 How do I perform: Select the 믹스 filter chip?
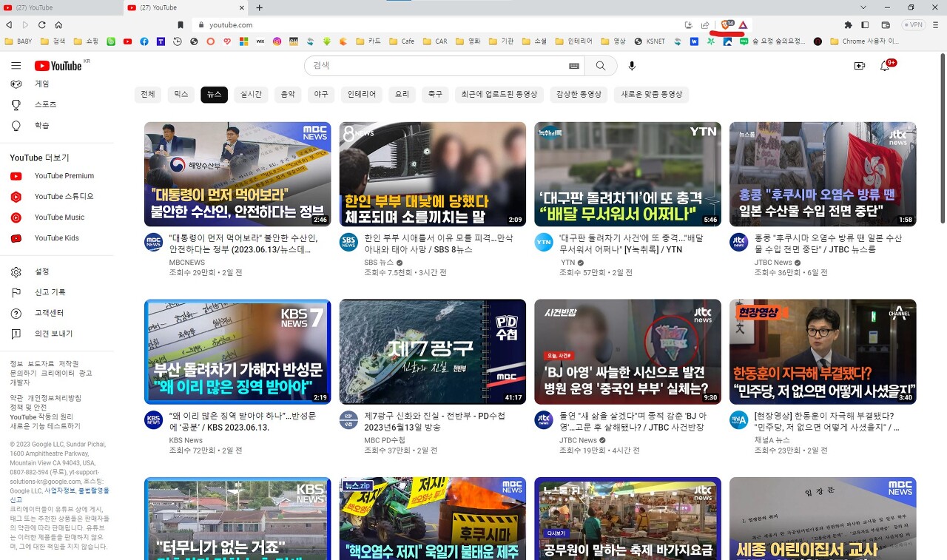tap(181, 94)
